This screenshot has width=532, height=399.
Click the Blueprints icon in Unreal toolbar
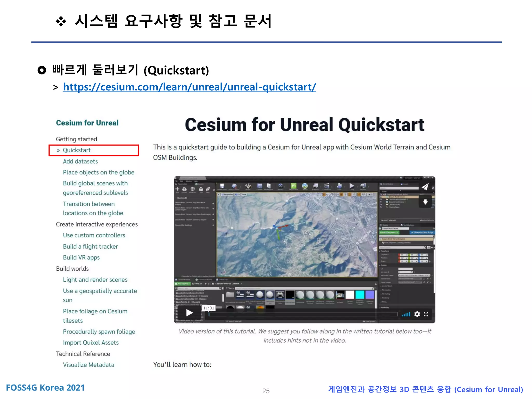316,186
